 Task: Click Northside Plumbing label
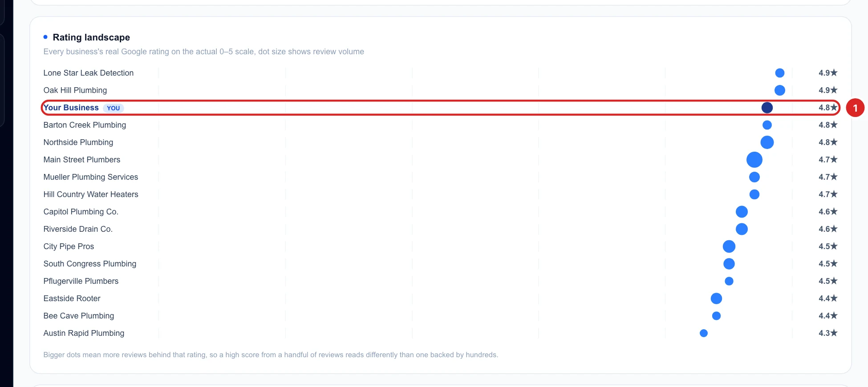tap(78, 142)
